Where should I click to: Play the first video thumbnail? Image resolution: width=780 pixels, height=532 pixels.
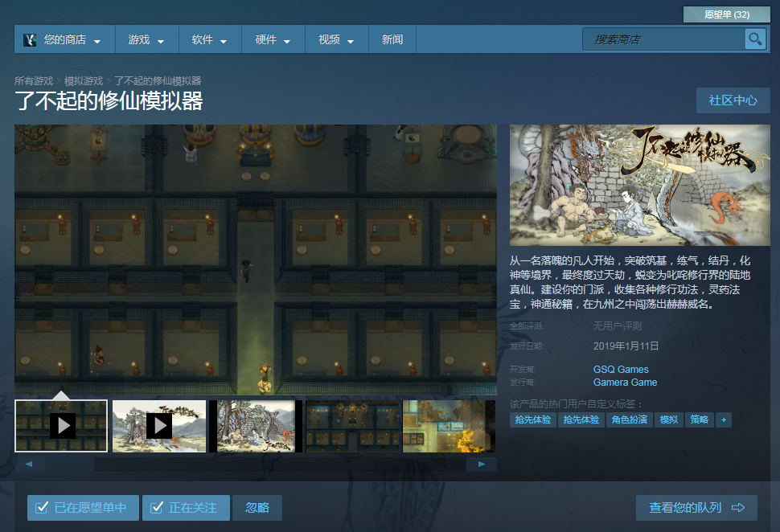(61, 426)
